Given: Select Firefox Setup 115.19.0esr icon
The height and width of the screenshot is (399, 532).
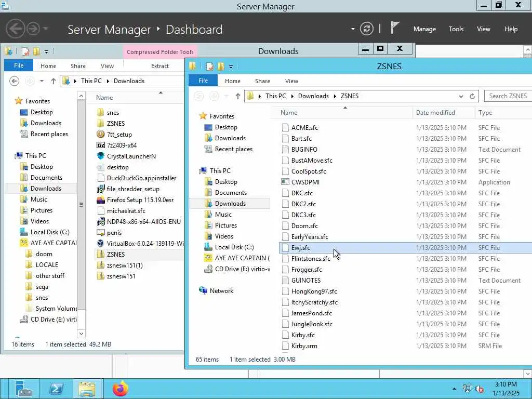Looking at the screenshot, I should coord(100,200).
